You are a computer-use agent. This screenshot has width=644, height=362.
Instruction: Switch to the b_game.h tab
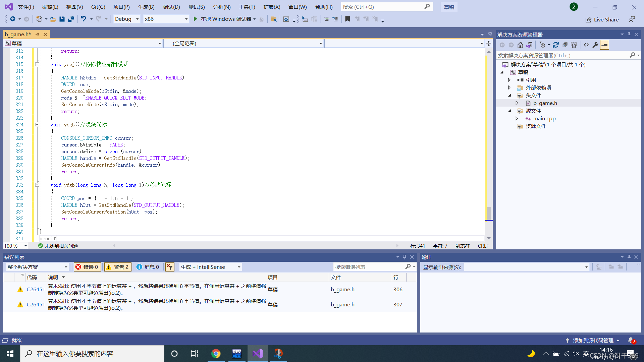click(17, 34)
